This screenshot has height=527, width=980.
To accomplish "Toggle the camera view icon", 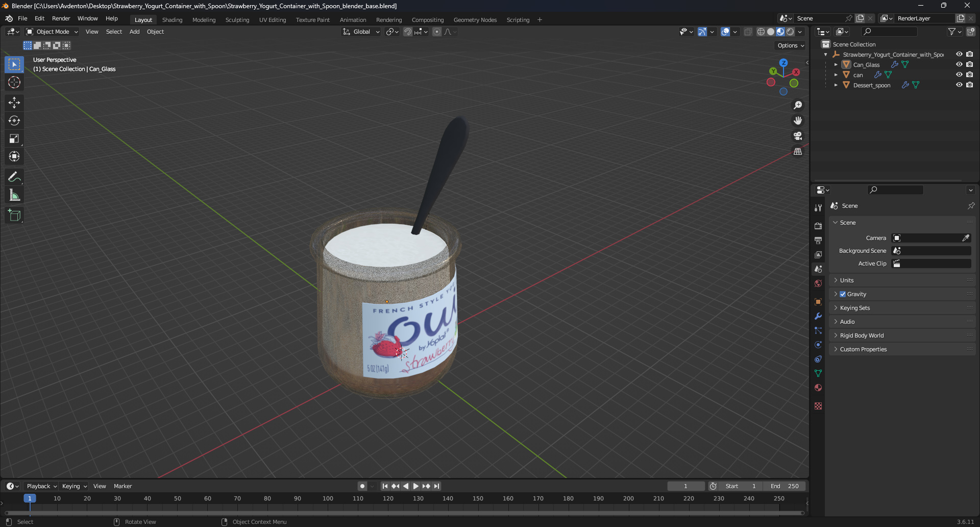I will pos(797,136).
